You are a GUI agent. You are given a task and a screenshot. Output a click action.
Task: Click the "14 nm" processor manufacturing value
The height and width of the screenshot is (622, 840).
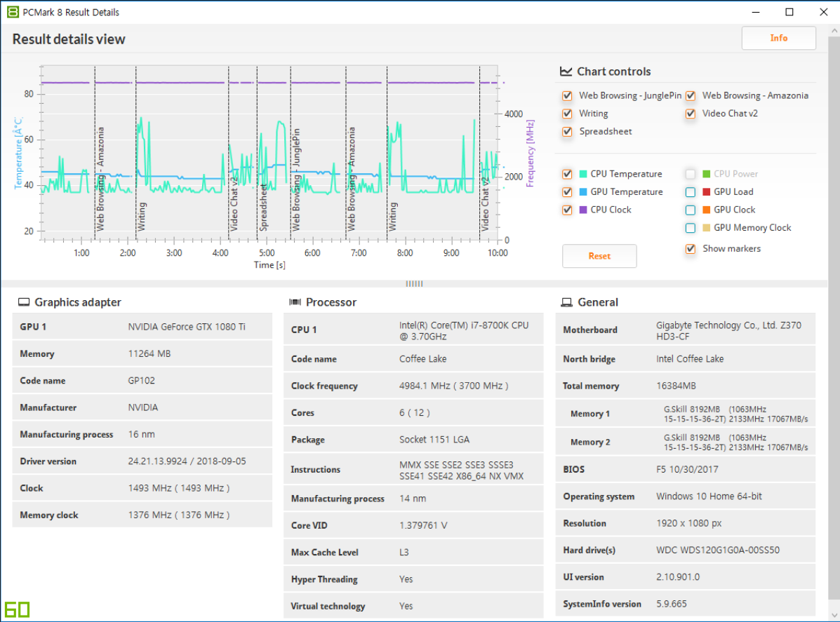point(413,499)
